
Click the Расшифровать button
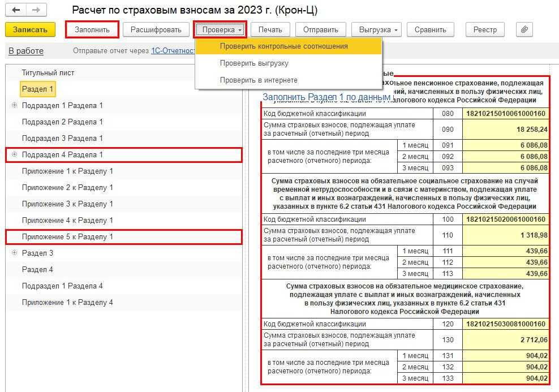pos(156,29)
